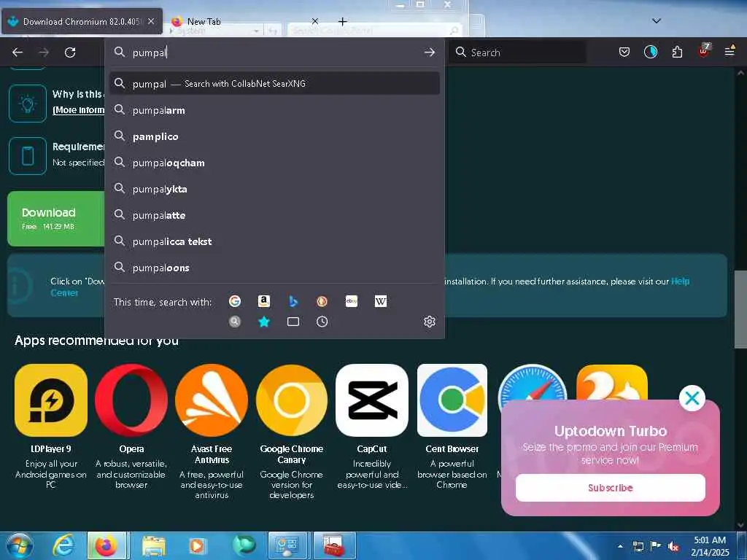The height and width of the screenshot is (560, 747).
Task: Open the green globe taskbar app
Action: point(244,545)
